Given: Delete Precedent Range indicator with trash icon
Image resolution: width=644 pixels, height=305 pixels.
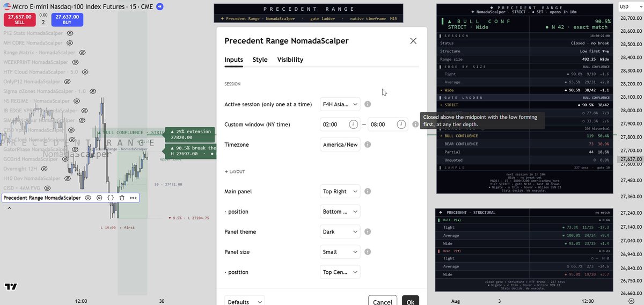Looking at the screenshot, I should click(x=122, y=198).
